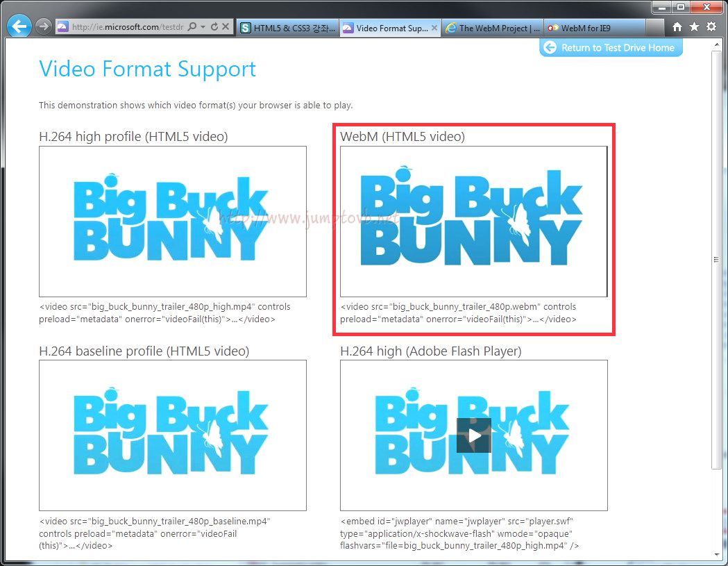Click the S icon on HTML5 & CSS3 tab
The height and width of the screenshot is (566, 728).
click(246, 28)
